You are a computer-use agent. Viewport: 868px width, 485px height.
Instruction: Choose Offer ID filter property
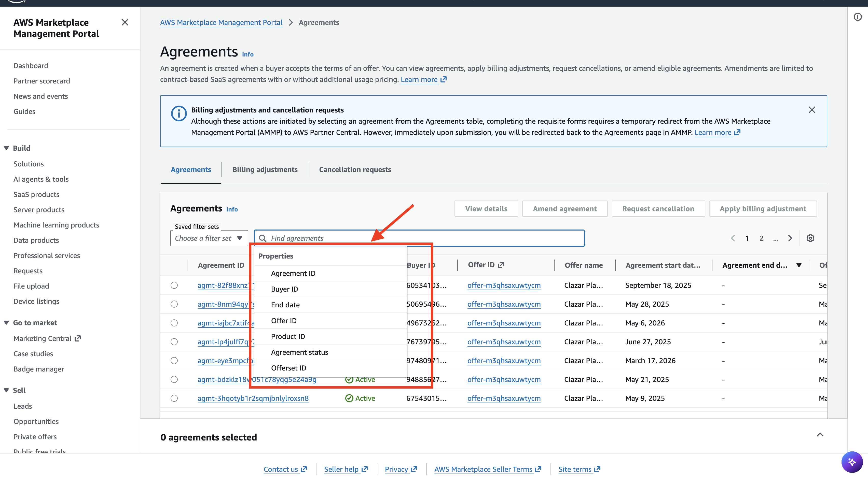(330, 321)
